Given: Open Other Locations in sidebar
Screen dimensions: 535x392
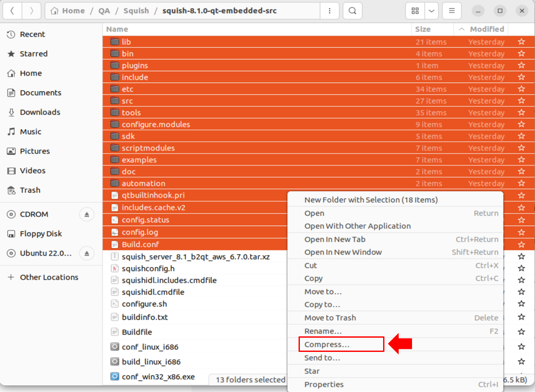Looking at the screenshot, I should [x=49, y=277].
